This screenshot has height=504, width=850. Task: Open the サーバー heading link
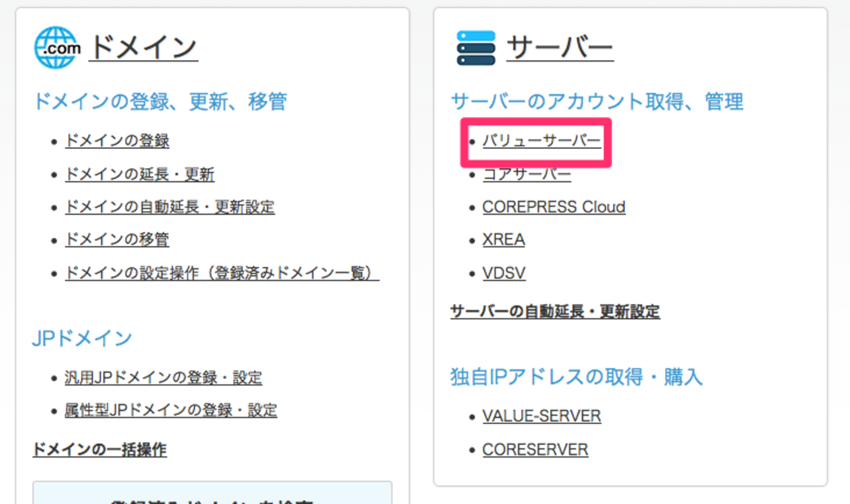coord(560,48)
